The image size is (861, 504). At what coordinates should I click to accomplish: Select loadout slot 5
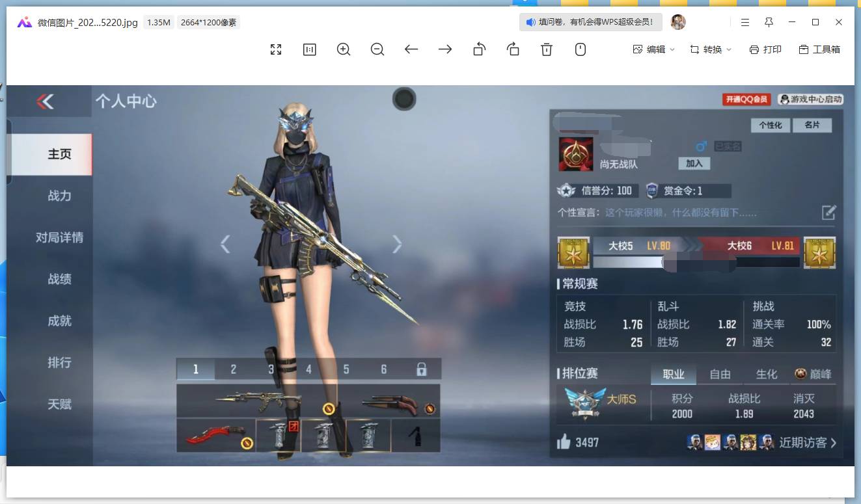coord(346,369)
